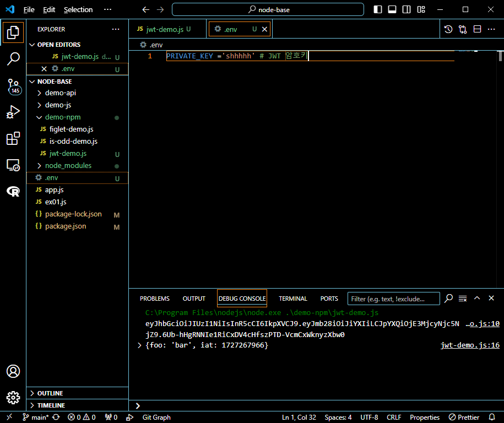Open the Explorer view in activity bar
This screenshot has width=504, height=423.
(13, 32)
